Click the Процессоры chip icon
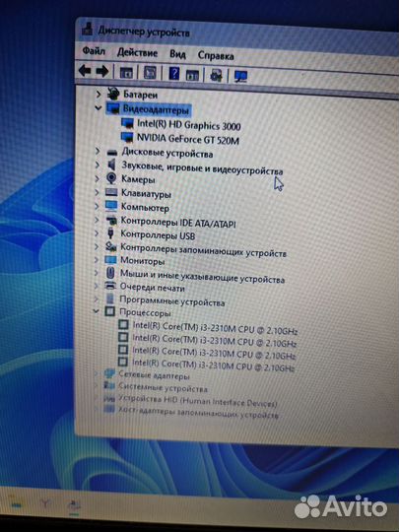The image size is (399, 532). coord(109,311)
